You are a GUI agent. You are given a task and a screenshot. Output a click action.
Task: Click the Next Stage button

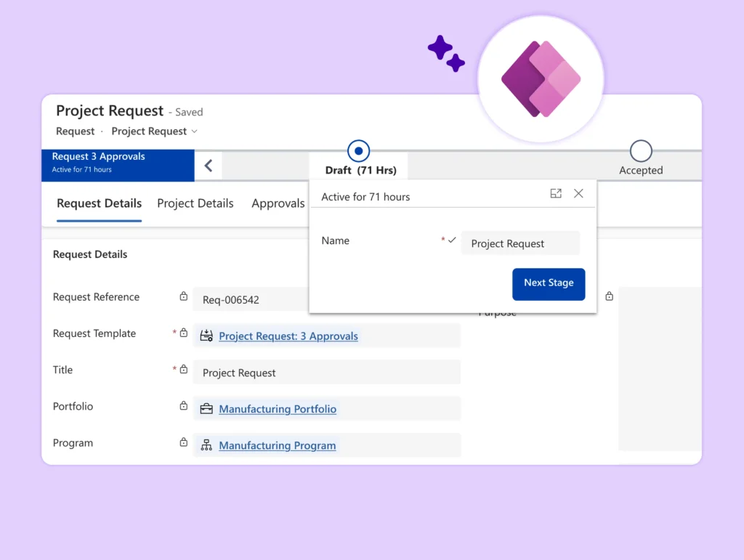click(x=549, y=284)
